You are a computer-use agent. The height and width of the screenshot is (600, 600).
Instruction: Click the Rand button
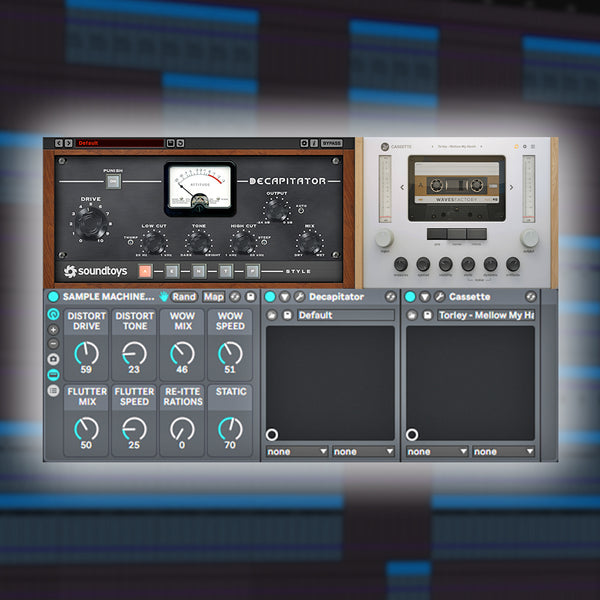click(x=184, y=297)
